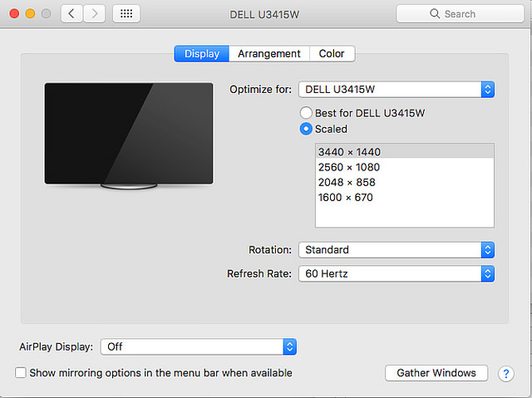Viewport: 532px width, 398px height.
Task: Open help with the question mark button
Action: [x=506, y=374]
